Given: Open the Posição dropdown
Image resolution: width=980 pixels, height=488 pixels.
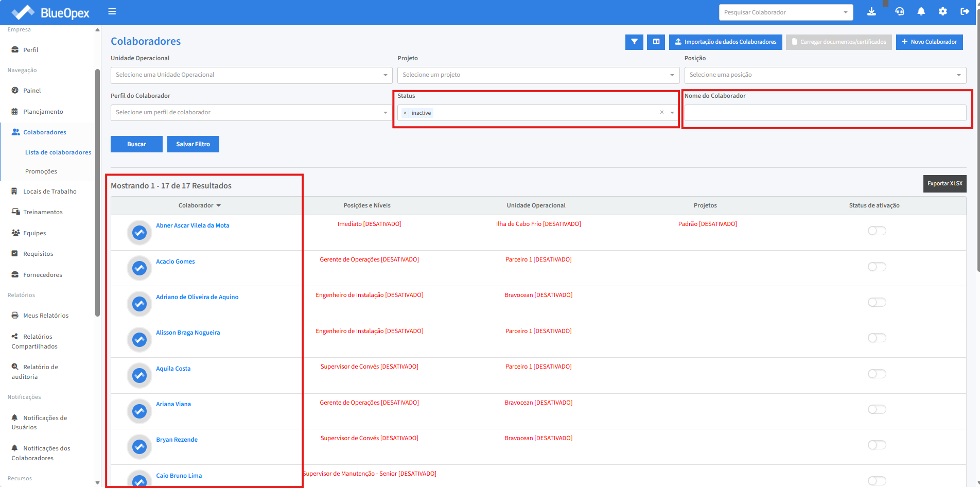Looking at the screenshot, I should coord(825,75).
